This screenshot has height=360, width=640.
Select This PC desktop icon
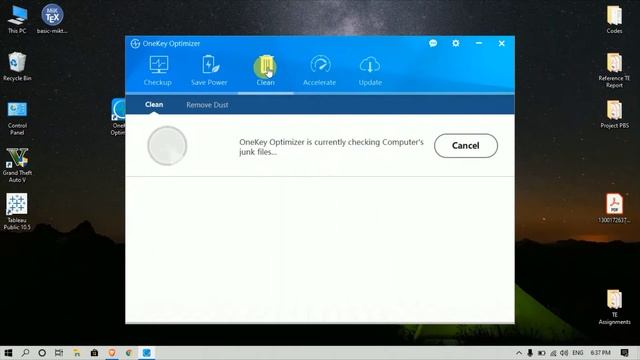click(17, 20)
